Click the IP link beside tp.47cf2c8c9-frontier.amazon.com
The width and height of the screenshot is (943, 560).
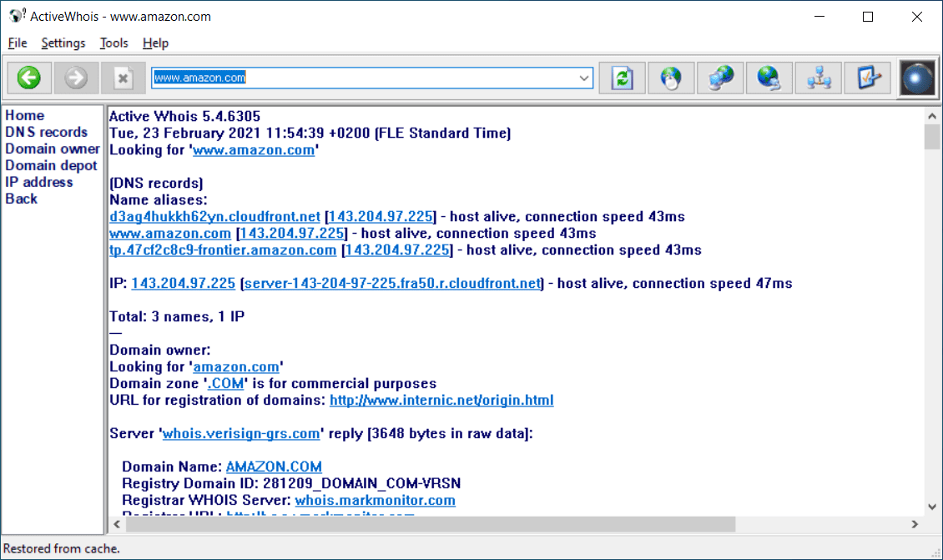[x=397, y=250]
